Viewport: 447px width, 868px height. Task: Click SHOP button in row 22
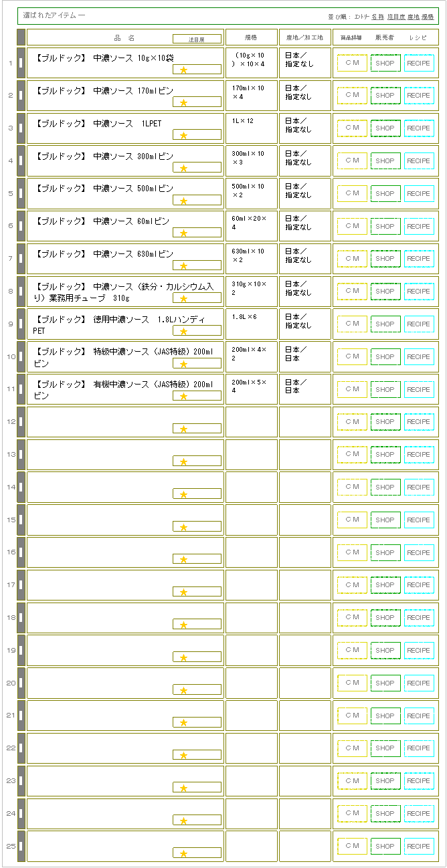pyautogui.click(x=385, y=748)
